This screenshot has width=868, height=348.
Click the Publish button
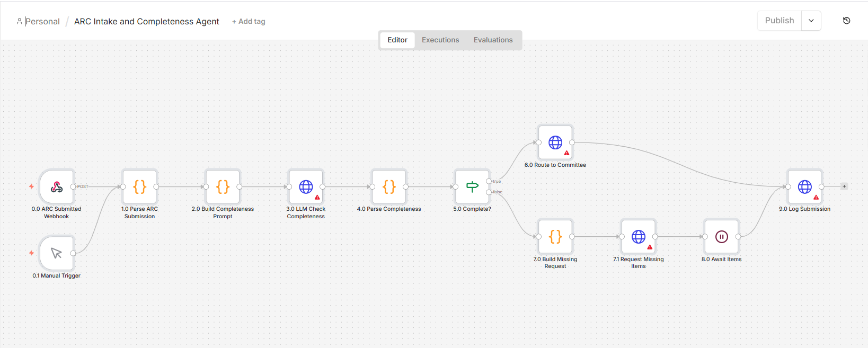click(x=780, y=21)
